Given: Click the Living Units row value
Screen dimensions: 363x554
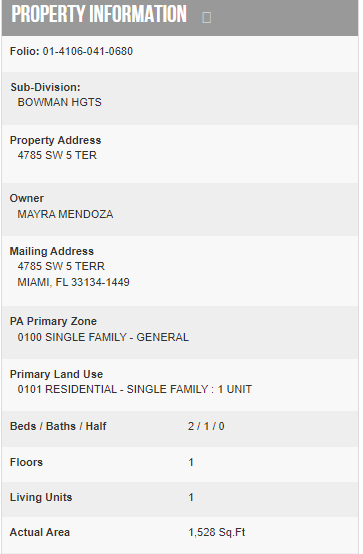Looking at the screenshot, I should tap(191, 497).
